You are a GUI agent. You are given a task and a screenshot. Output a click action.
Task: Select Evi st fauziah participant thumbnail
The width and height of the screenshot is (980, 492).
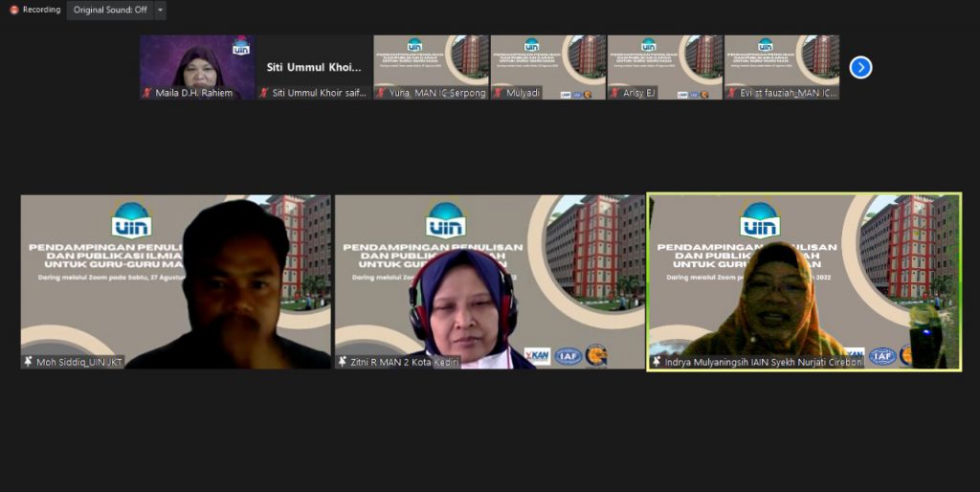782,67
